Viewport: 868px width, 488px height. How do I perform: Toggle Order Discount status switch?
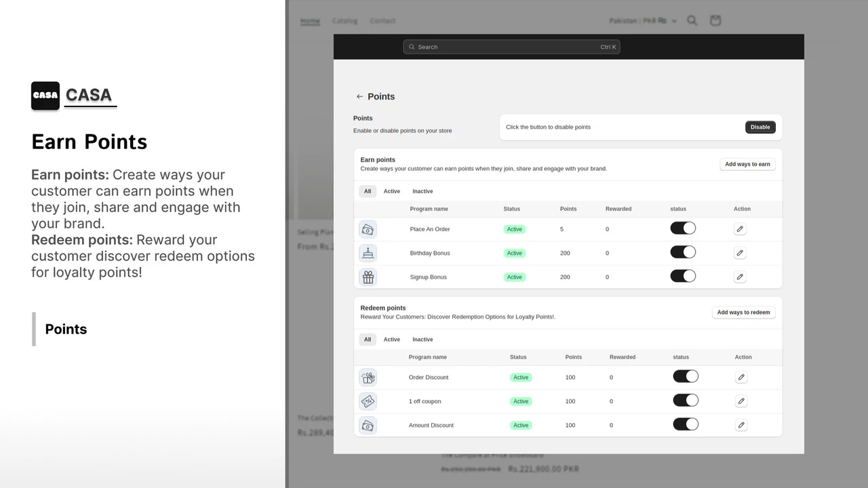[x=686, y=376]
